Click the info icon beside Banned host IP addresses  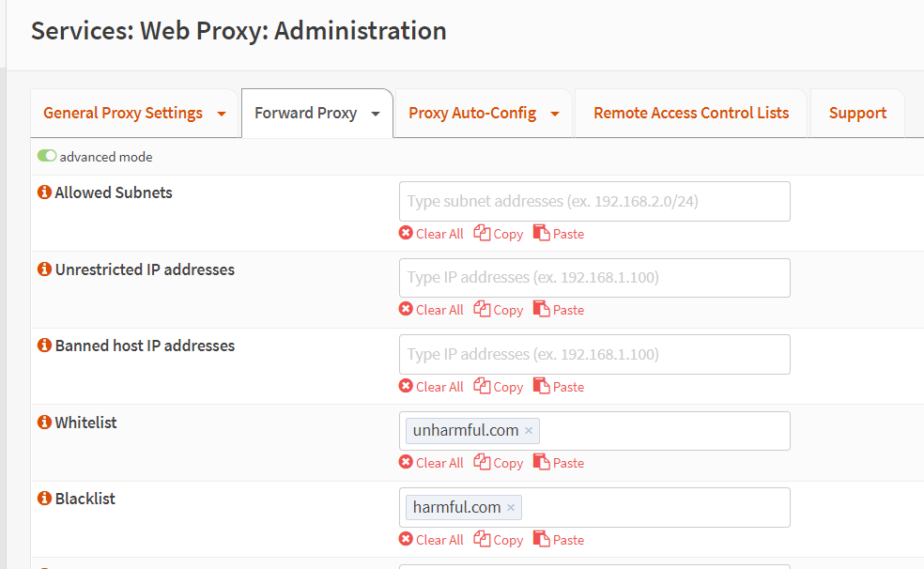(43, 346)
